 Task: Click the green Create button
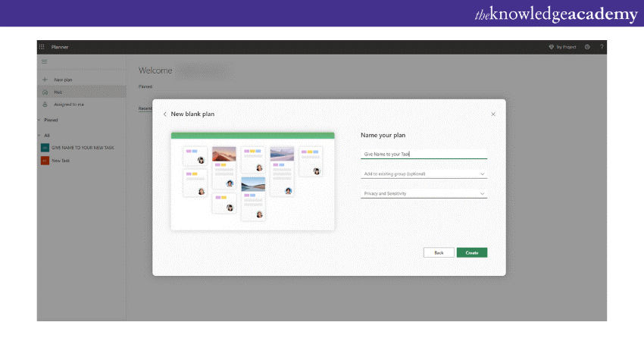pyautogui.click(x=471, y=252)
